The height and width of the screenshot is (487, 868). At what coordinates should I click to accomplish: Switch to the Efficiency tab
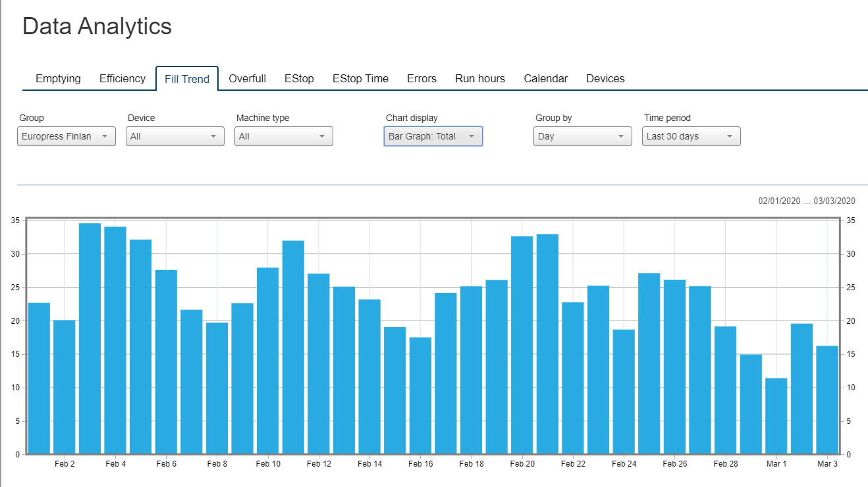coord(122,78)
